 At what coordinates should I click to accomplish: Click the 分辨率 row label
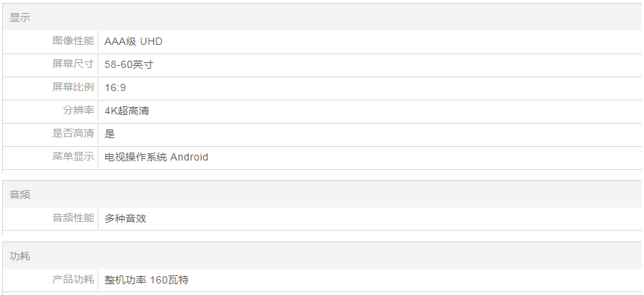click(78, 111)
